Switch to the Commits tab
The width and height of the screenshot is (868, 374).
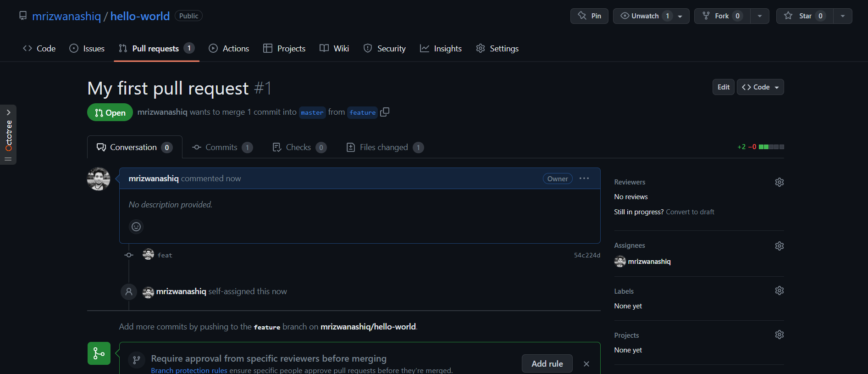point(222,147)
